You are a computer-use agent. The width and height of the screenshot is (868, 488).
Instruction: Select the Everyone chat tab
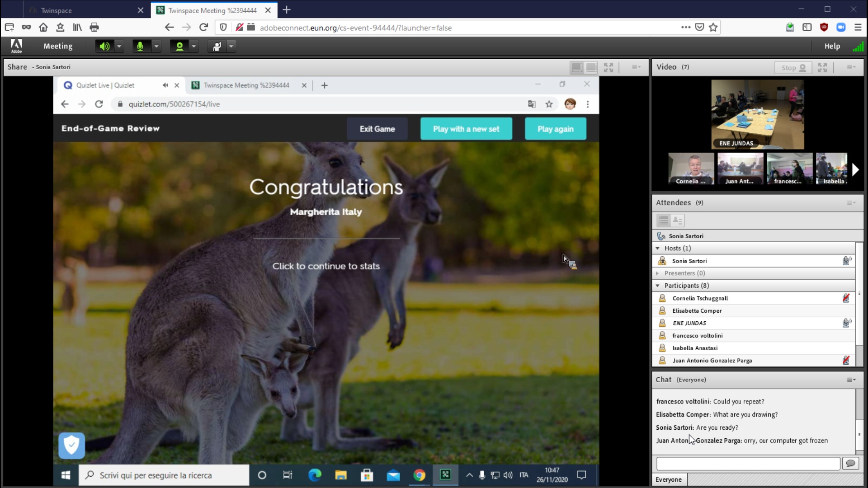coord(669,479)
